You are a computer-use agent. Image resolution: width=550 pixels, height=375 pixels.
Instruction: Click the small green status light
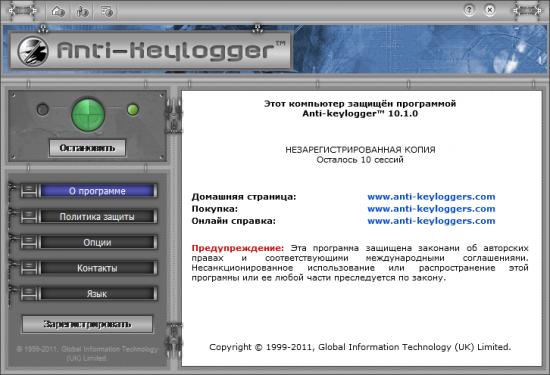tap(133, 110)
